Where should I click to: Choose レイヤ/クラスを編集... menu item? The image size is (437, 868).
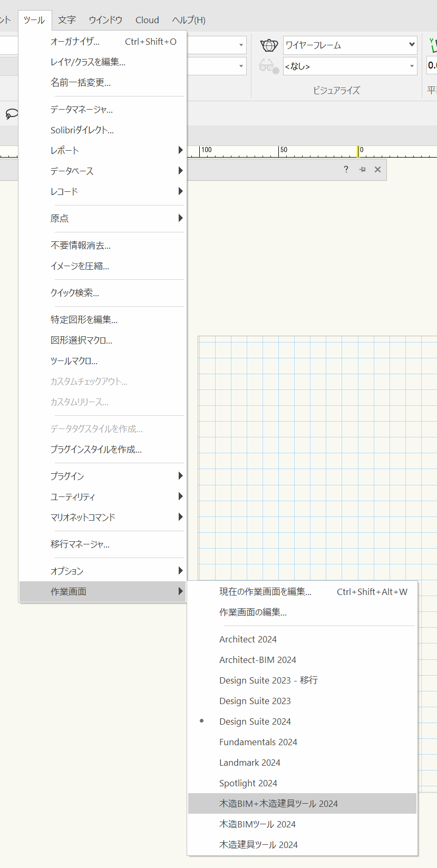click(102, 62)
